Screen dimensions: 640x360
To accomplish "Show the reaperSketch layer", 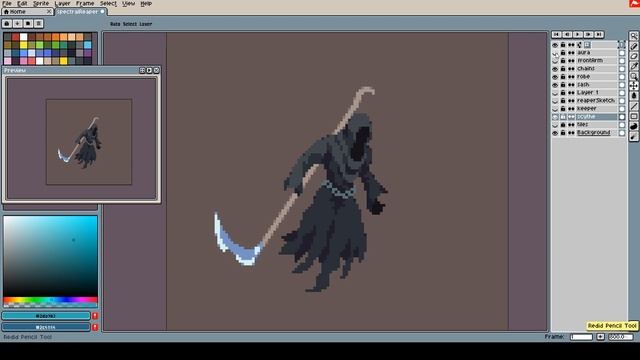I will coord(555,100).
